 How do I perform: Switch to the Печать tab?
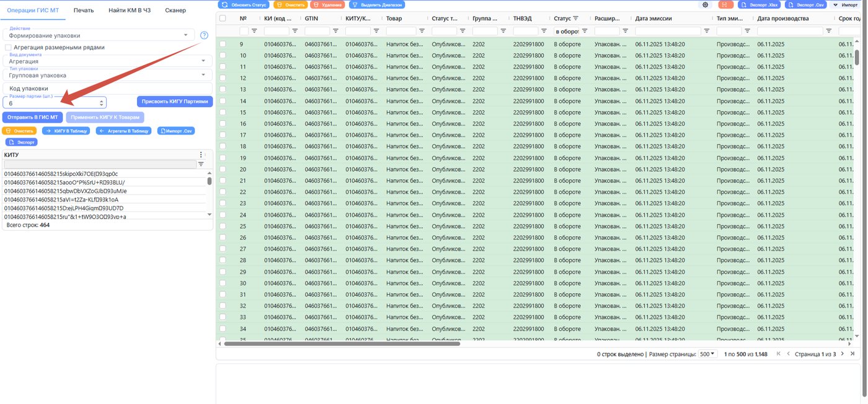84,11
